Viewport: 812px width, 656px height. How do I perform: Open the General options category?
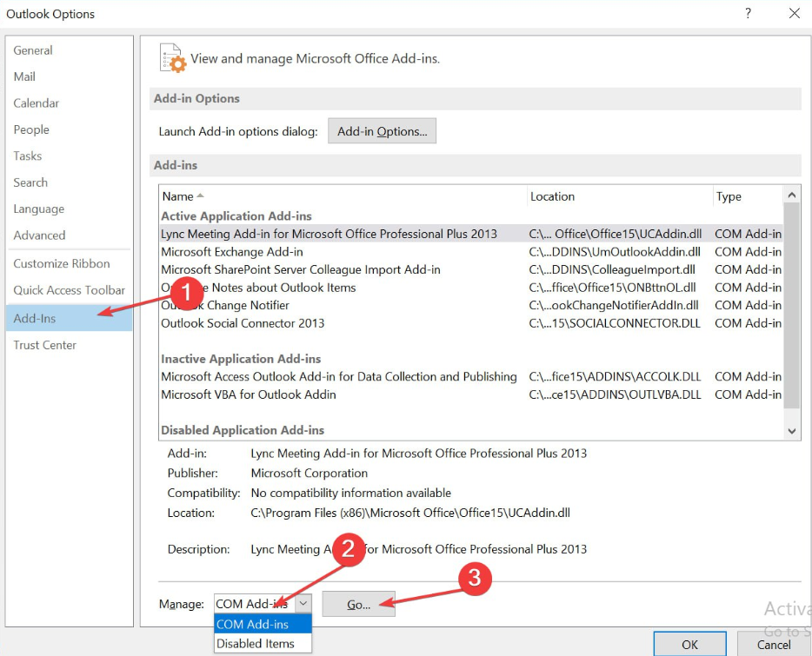tap(33, 50)
